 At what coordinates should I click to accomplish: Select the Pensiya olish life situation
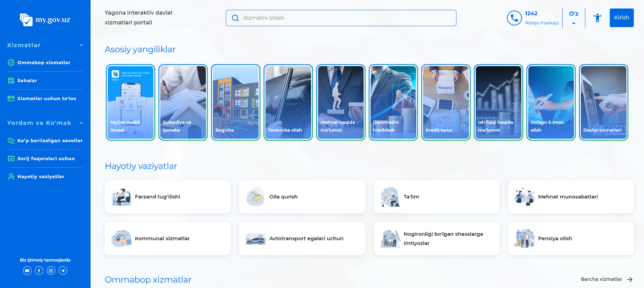570,238
